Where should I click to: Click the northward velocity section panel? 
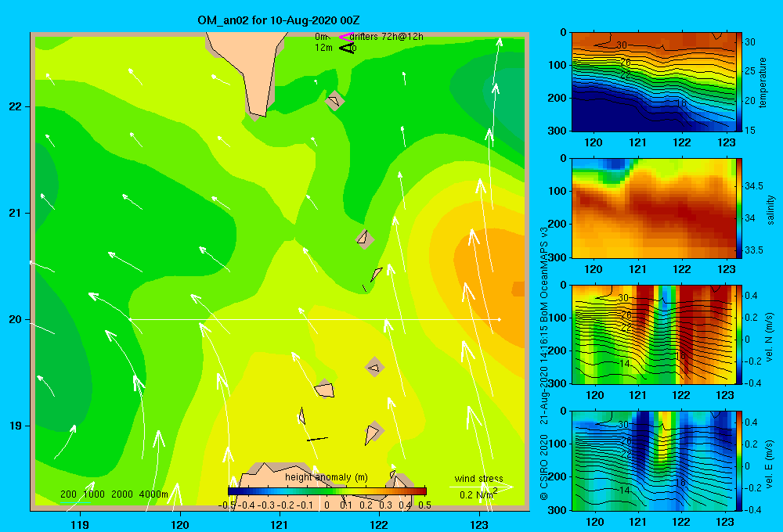pyautogui.click(x=653, y=334)
